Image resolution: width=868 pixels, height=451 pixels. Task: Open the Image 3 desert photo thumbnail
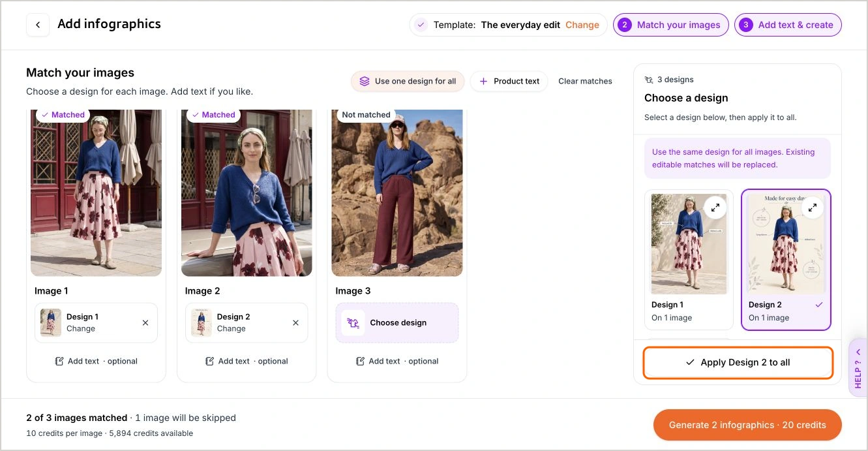coord(397,193)
